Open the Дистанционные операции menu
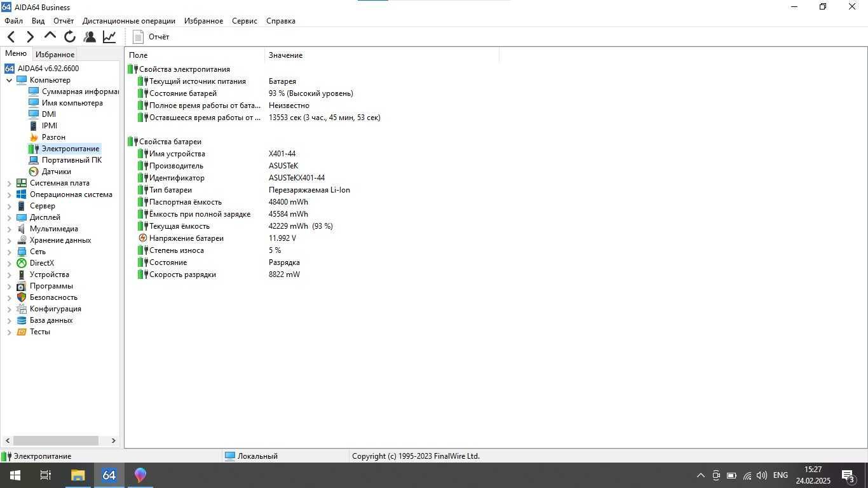The width and height of the screenshot is (868, 488). [x=129, y=21]
